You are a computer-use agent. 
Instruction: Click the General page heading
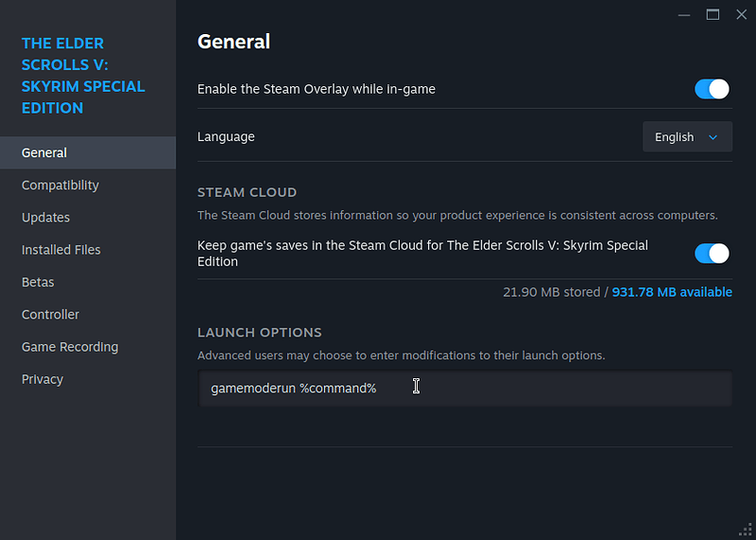point(233,42)
